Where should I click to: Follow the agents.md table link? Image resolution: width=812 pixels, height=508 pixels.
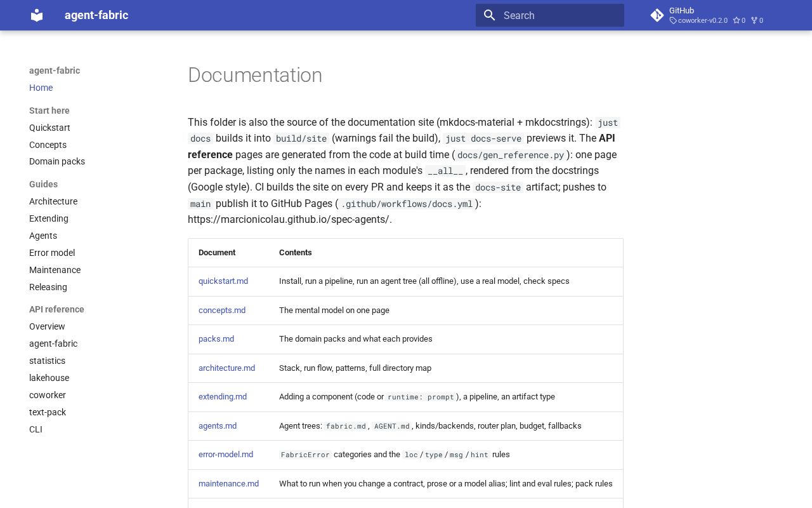point(218,426)
